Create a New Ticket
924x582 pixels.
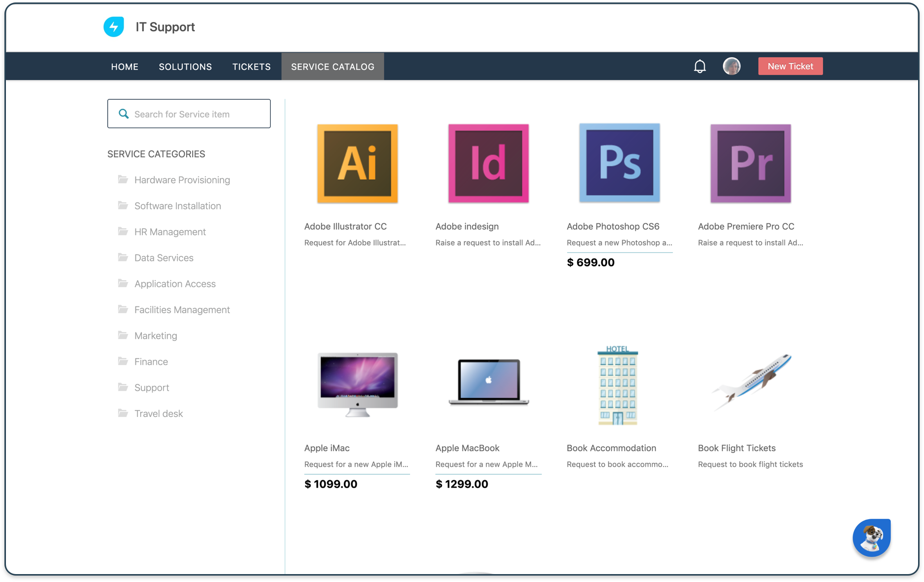(x=790, y=66)
